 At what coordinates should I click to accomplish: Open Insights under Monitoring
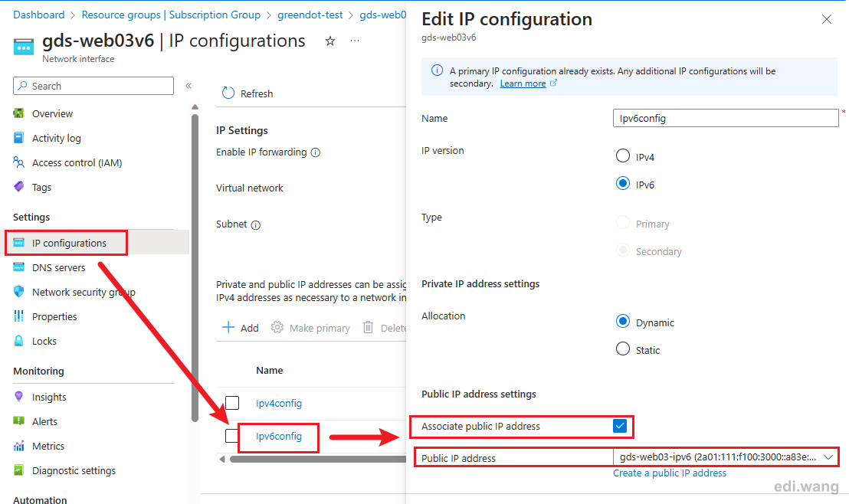point(49,397)
